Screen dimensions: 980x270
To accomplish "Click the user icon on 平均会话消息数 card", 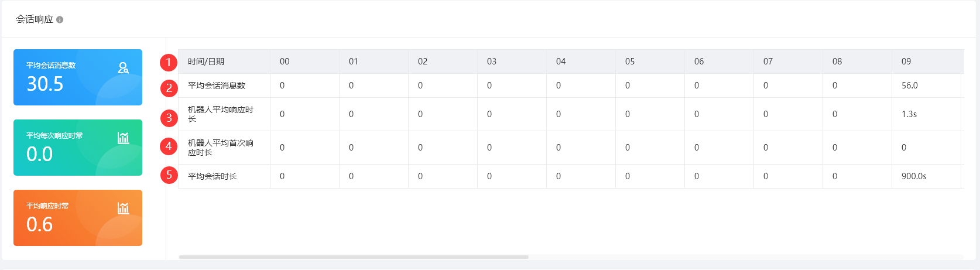I will 123,68.
